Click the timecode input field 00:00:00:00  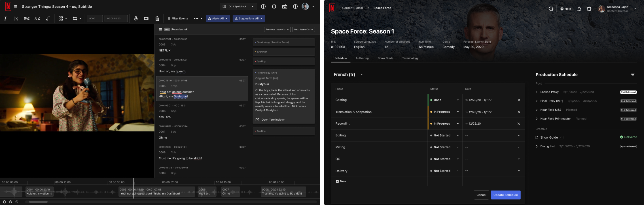click(116, 18)
